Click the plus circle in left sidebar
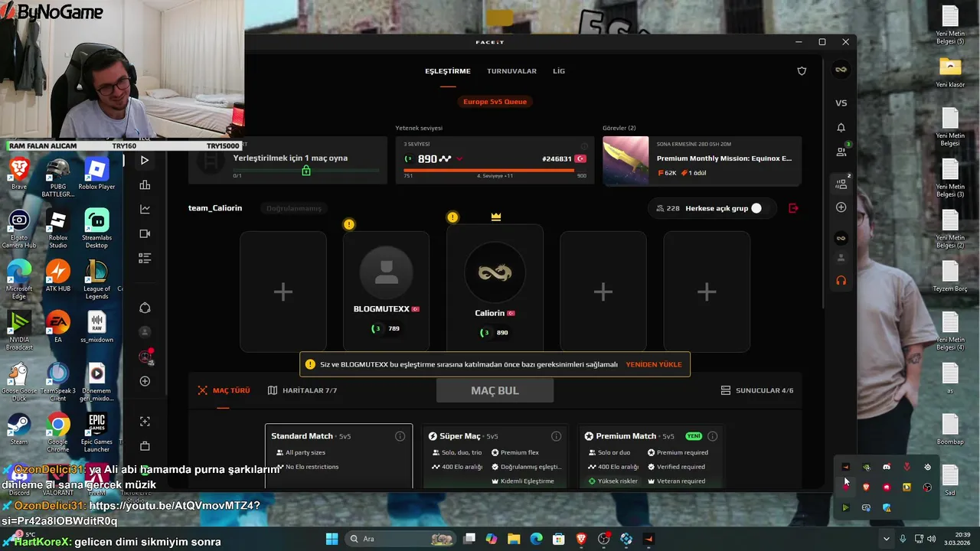 [x=145, y=381]
